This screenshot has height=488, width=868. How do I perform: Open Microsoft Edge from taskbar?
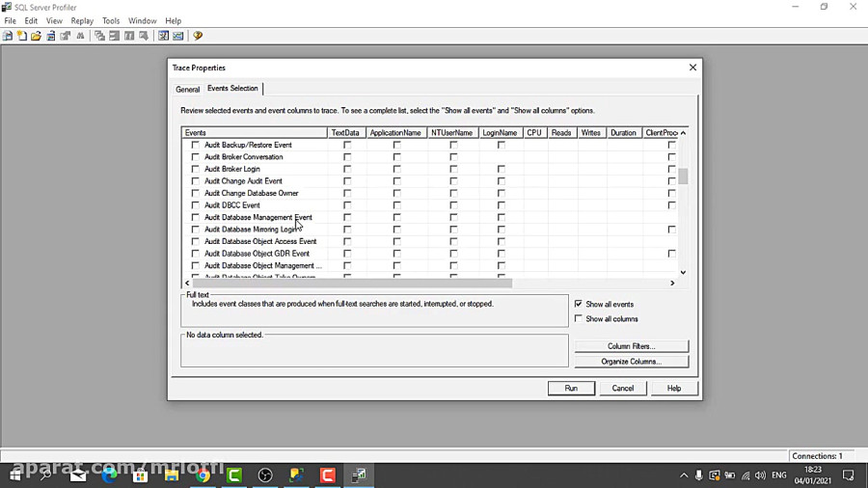pos(109,475)
